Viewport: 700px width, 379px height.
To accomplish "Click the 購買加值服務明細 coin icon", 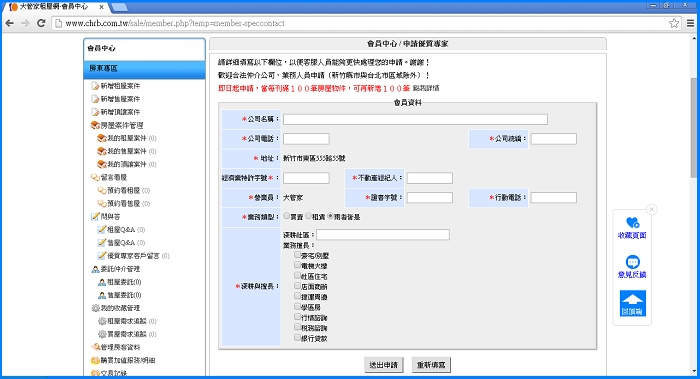I will click(x=95, y=360).
